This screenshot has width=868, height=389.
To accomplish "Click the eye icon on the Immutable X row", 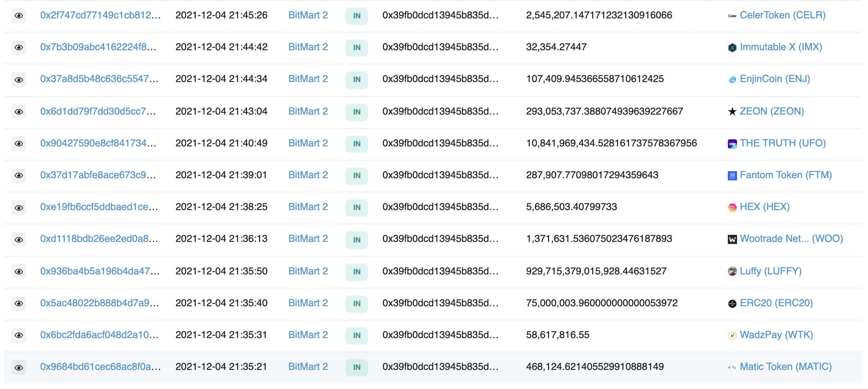I will coord(19,47).
